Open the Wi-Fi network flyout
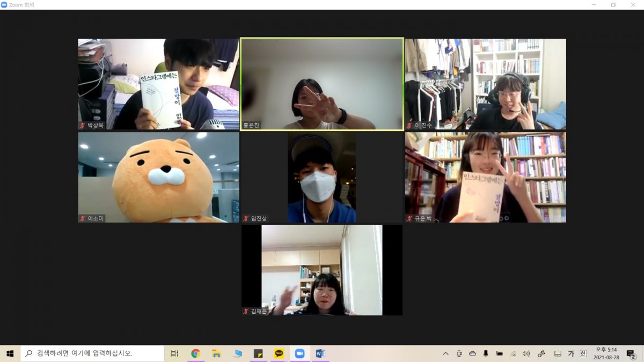 point(513,353)
